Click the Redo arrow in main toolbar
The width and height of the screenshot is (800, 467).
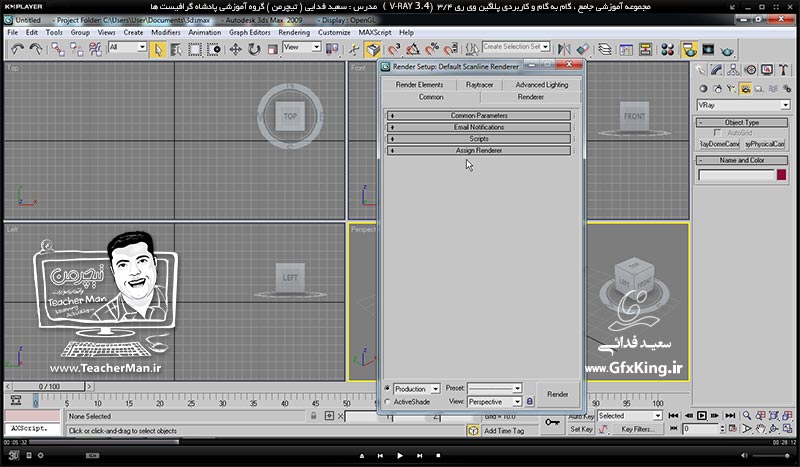36,49
